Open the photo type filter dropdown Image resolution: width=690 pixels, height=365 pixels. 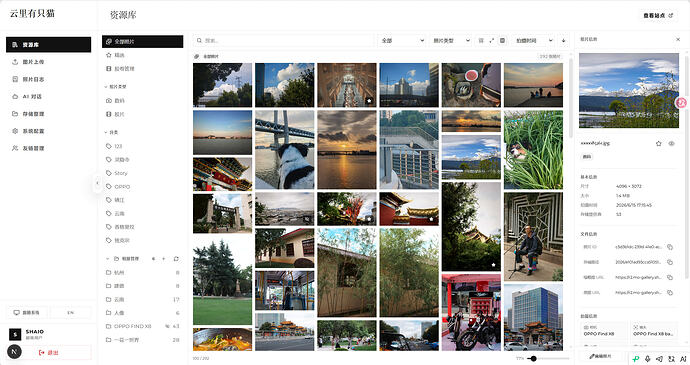(x=451, y=41)
